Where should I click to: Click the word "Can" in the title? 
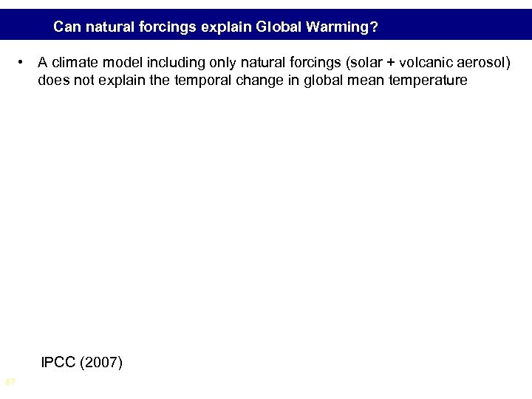coord(66,29)
